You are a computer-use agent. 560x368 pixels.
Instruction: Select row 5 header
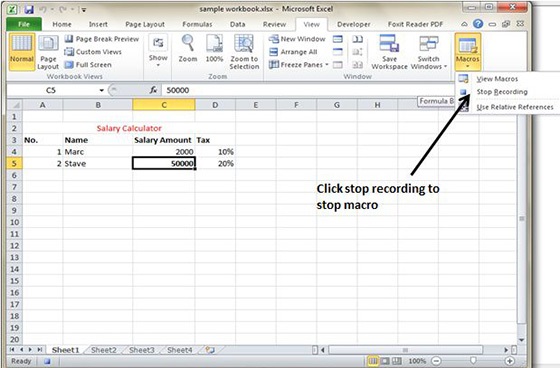coord(15,164)
